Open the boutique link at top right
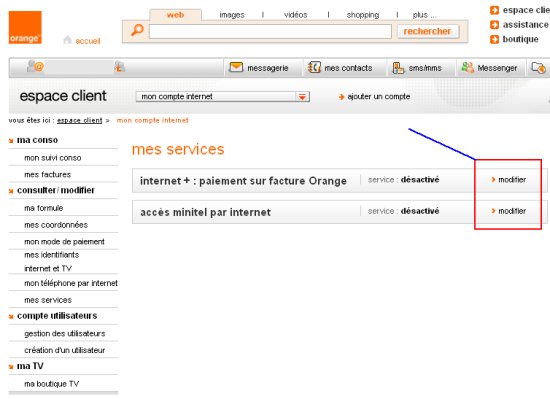The image size is (550, 399). pos(521,39)
